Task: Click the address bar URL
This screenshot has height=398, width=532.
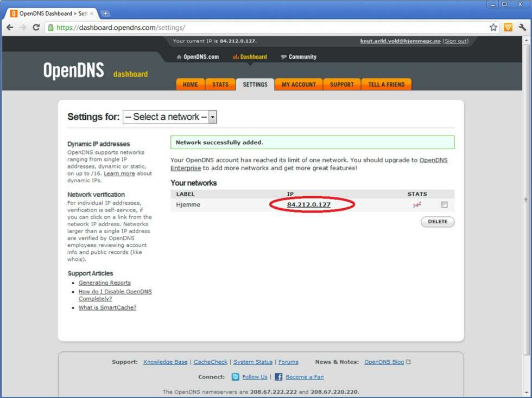Action: (121, 28)
